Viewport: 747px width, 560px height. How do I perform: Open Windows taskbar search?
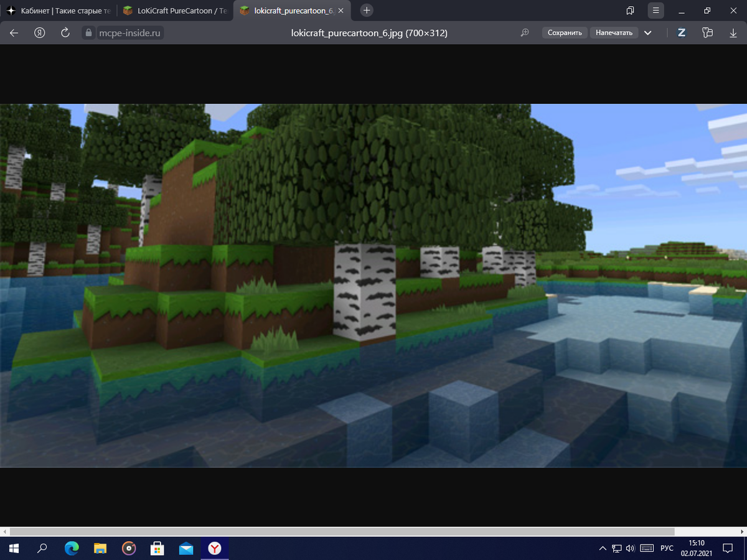tap(42, 548)
